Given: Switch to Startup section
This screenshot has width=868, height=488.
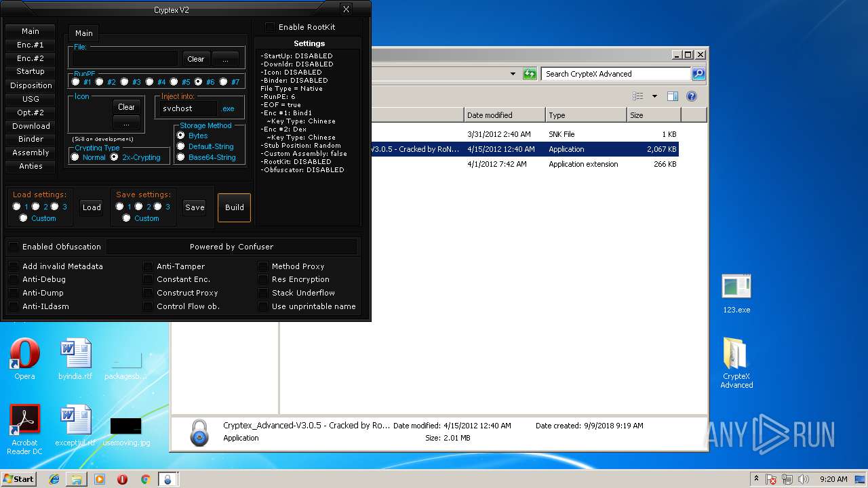Looking at the screenshot, I should tap(31, 71).
